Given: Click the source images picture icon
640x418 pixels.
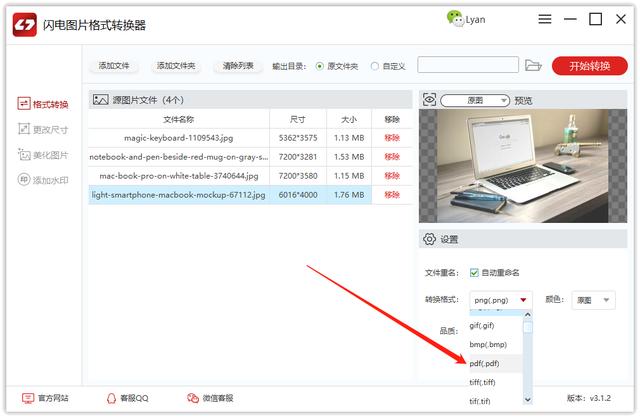Looking at the screenshot, I should coord(100,100).
